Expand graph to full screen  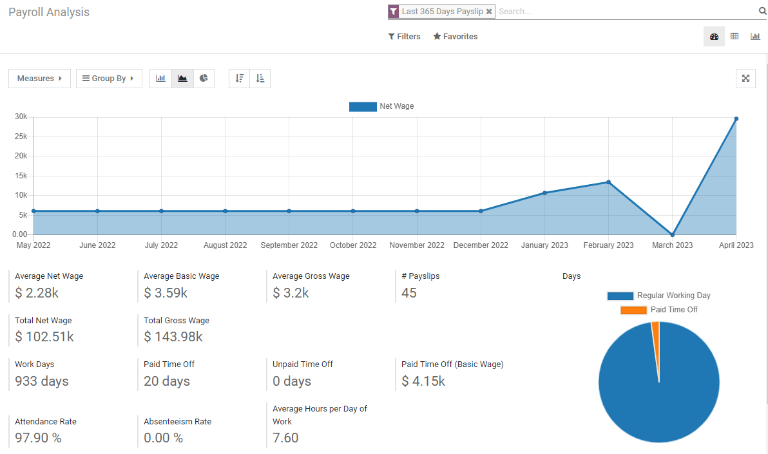(746, 78)
